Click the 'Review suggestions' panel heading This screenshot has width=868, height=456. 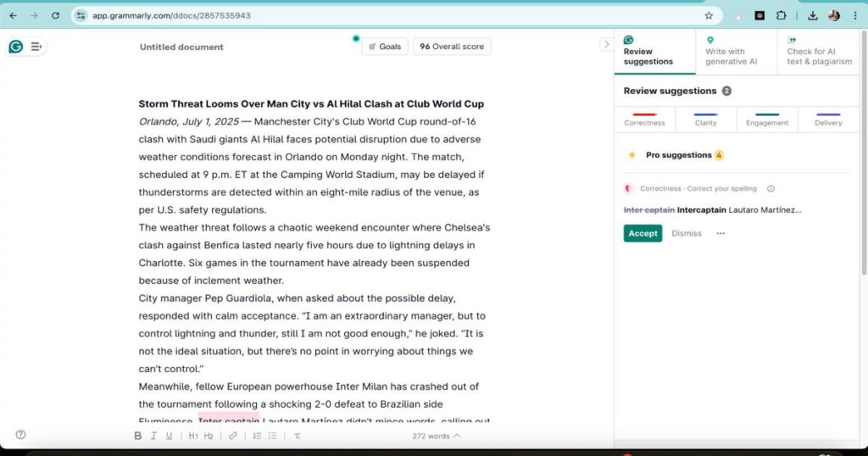pos(670,91)
